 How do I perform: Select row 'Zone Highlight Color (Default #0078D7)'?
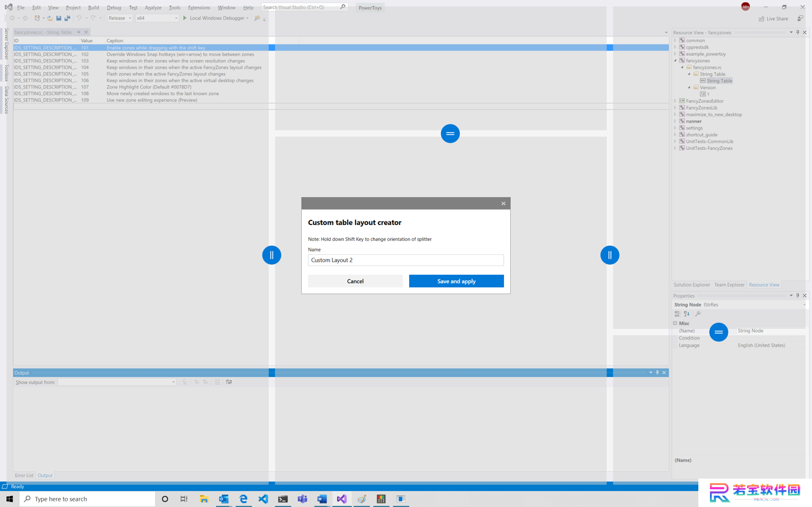341,87
